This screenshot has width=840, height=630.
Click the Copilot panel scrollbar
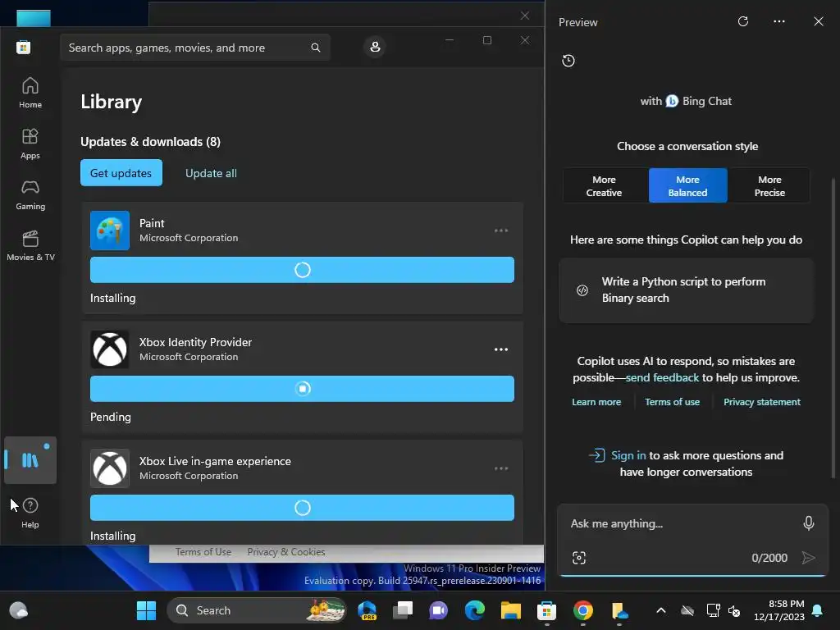833,326
